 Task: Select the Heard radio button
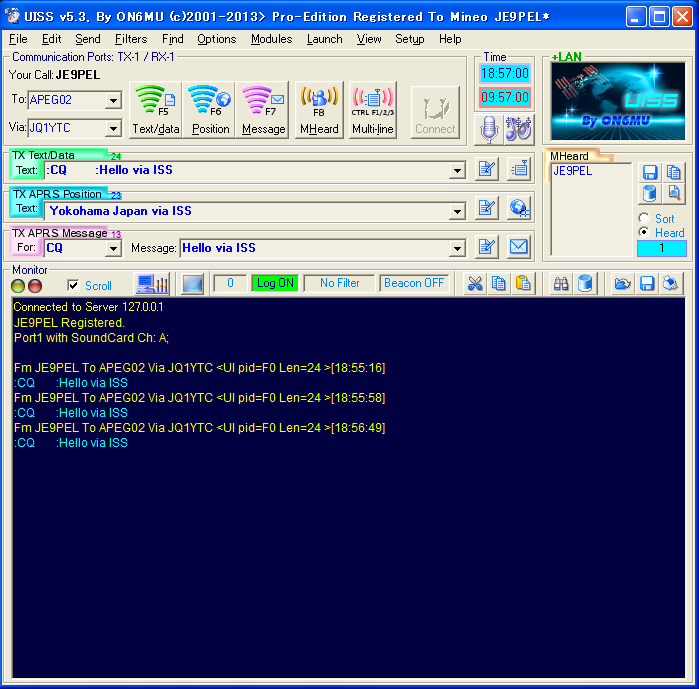point(643,232)
